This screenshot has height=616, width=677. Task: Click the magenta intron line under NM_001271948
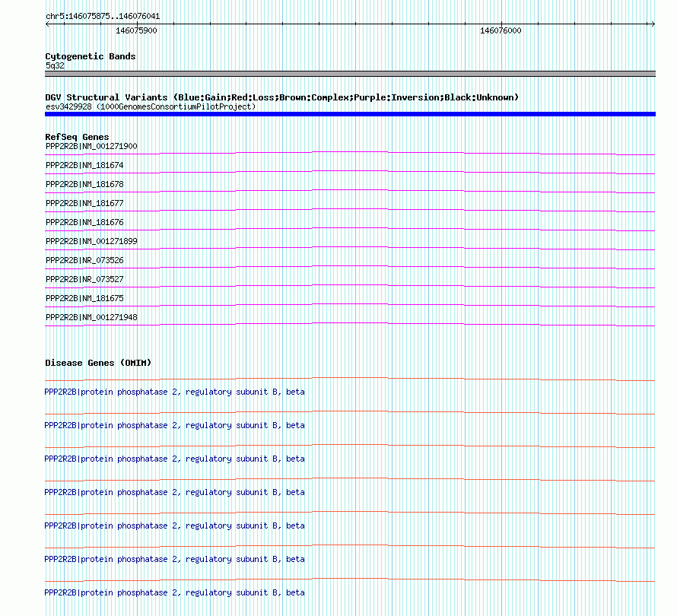350,323
